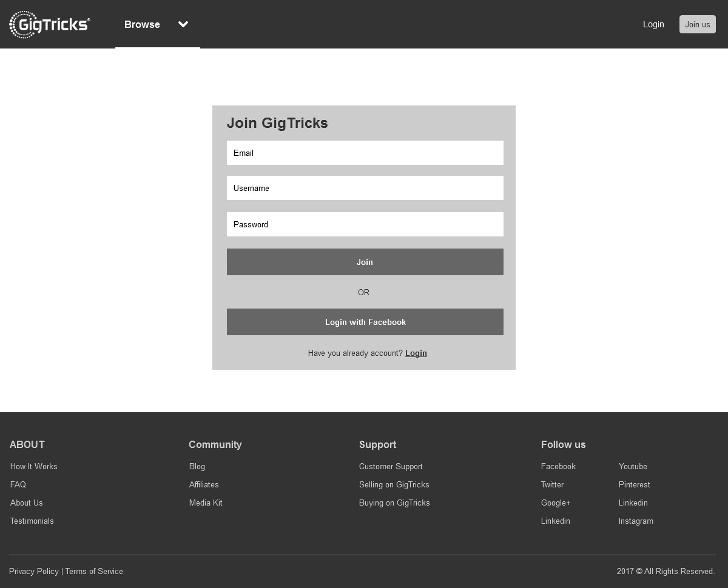Visit the Blog in Community
The height and width of the screenshot is (588, 728).
197,466
